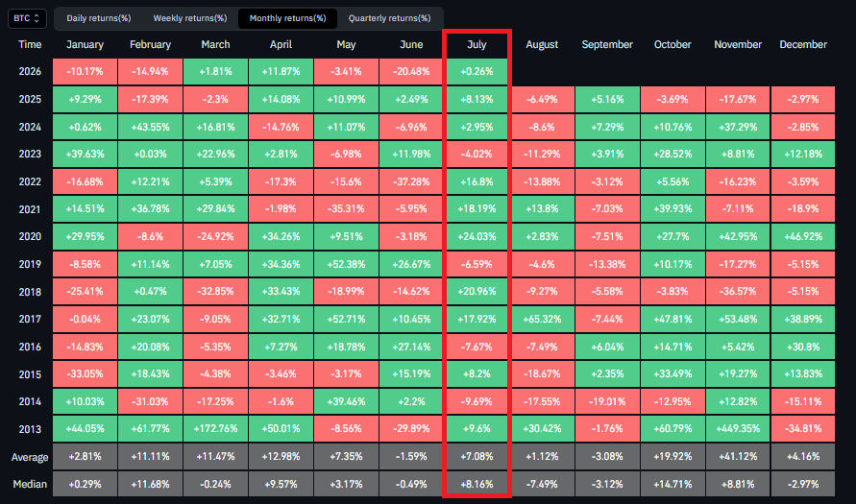Click the +2.81% January average cell

pos(85,457)
